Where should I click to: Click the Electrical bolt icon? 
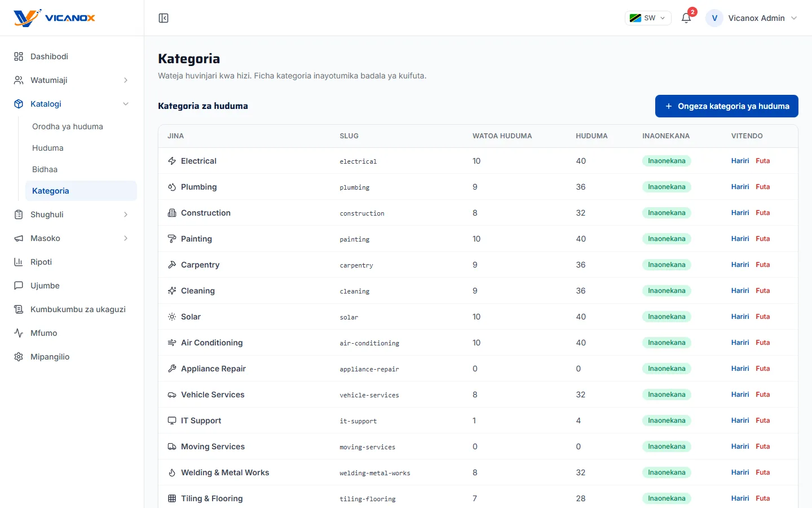point(172,161)
